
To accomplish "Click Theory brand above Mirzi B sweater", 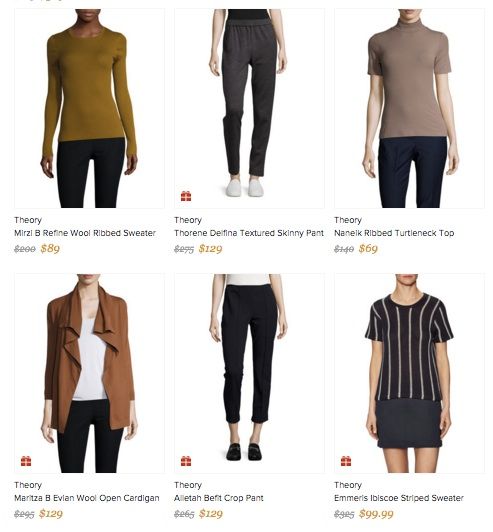I will (28, 220).
